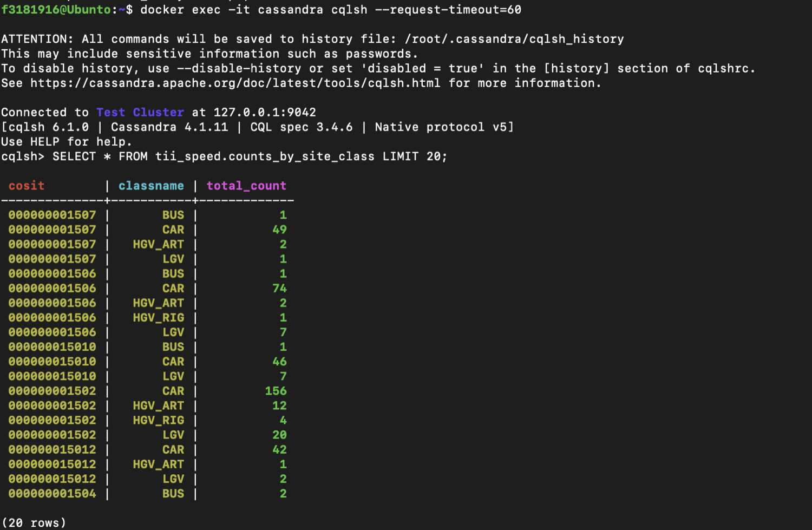Click LGV classname in the 000000001506 row
This screenshot has width=812, height=530.
173,332
